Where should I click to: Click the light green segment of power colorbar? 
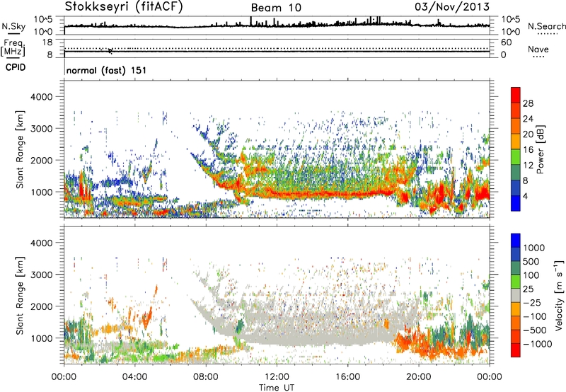[516, 157]
